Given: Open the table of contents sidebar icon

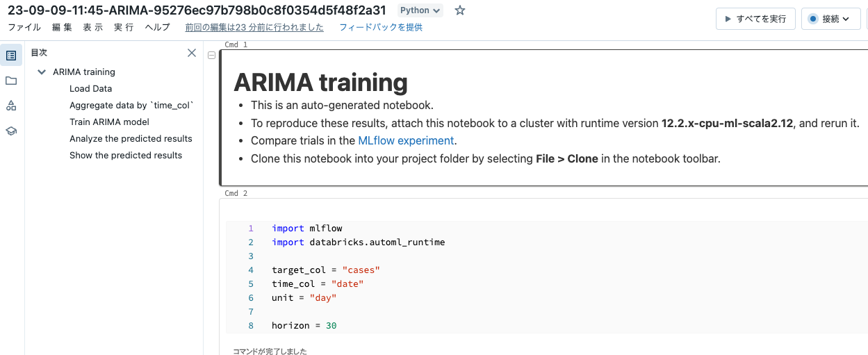Looking at the screenshot, I should pos(11,55).
